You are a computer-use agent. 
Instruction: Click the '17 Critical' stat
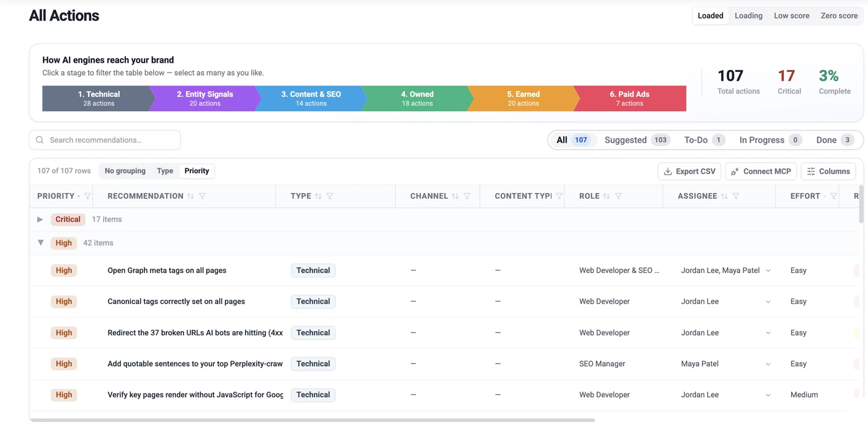click(789, 81)
